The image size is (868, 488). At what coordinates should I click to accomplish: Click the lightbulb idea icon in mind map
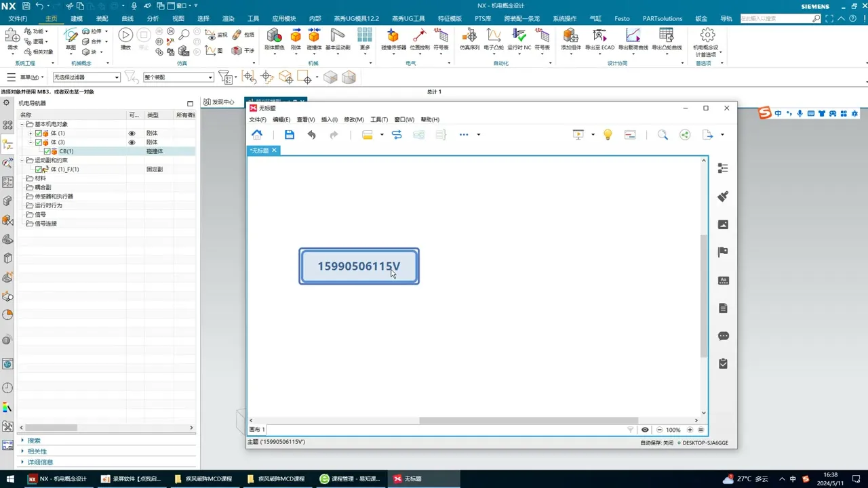608,135
